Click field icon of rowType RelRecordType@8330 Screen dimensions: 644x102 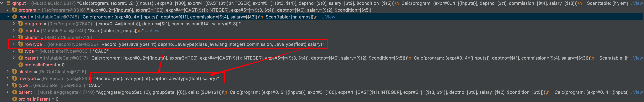click(x=15, y=78)
